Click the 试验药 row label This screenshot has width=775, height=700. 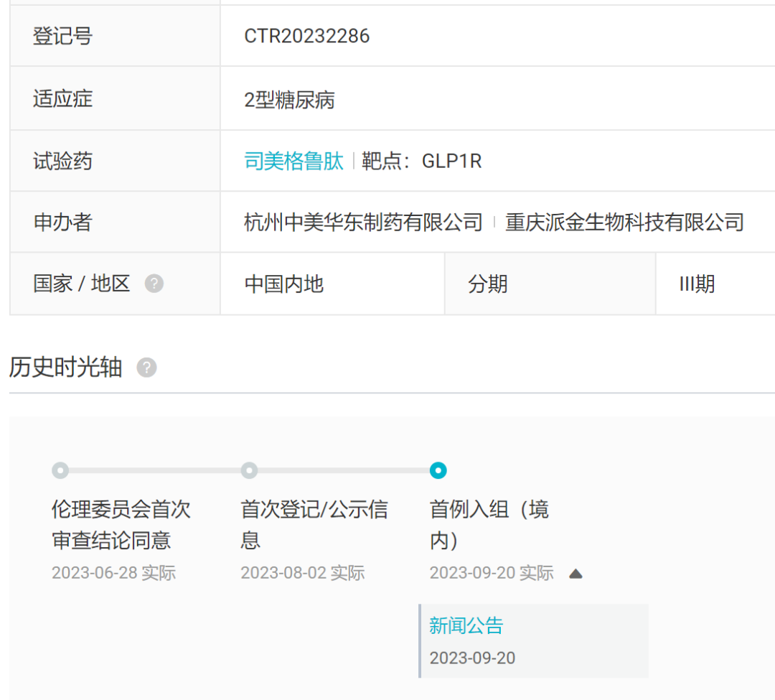pos(62,161)
